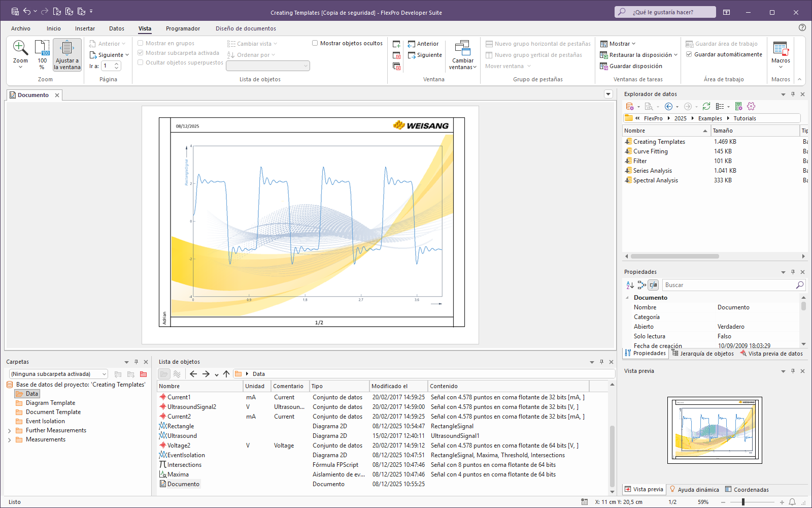Sort properties alphabetically icon
Viewport: 812px width, 508px height.
point(630,285)
